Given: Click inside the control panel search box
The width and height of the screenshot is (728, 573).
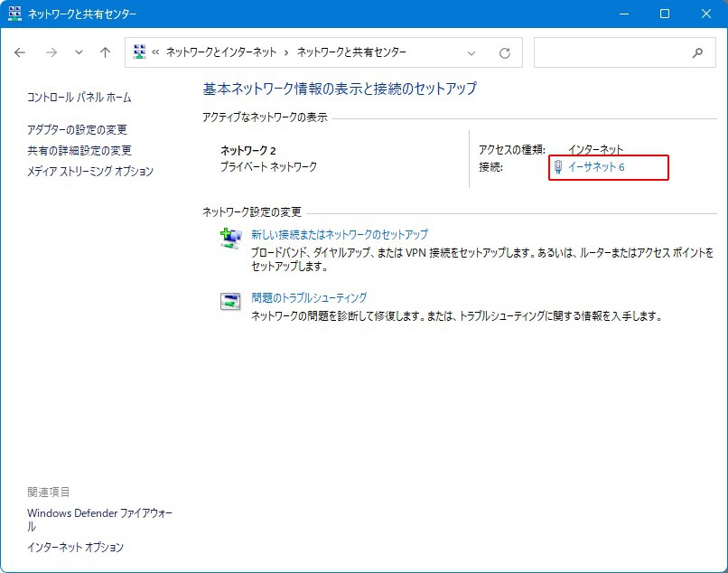Looking at the screenshot, I should click(610, 53).
